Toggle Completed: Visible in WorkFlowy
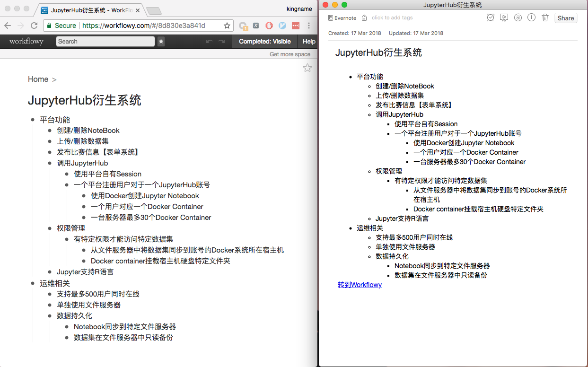 click(265, 42)
